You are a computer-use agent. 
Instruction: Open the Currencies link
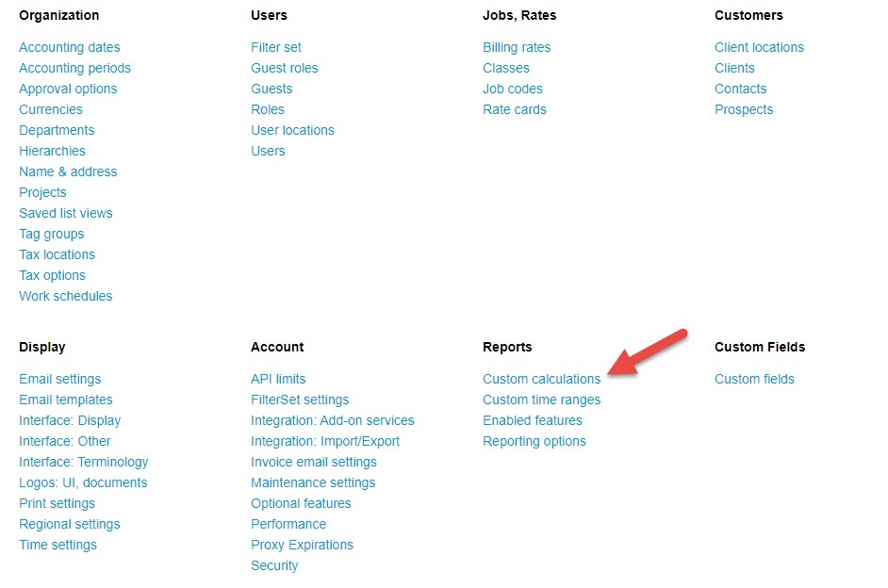(x=51, y=109)
